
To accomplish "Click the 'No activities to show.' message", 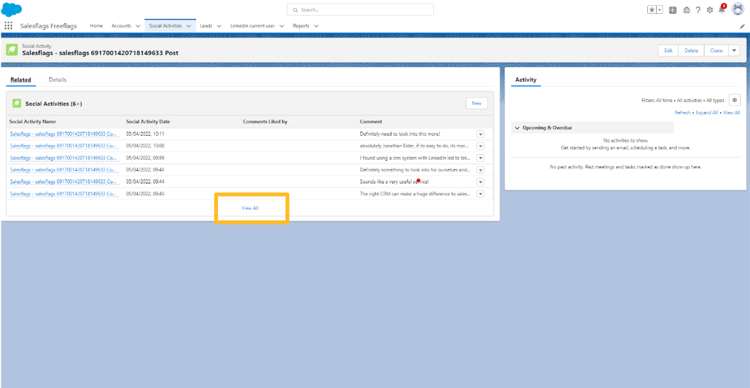I will click(625, 141).
